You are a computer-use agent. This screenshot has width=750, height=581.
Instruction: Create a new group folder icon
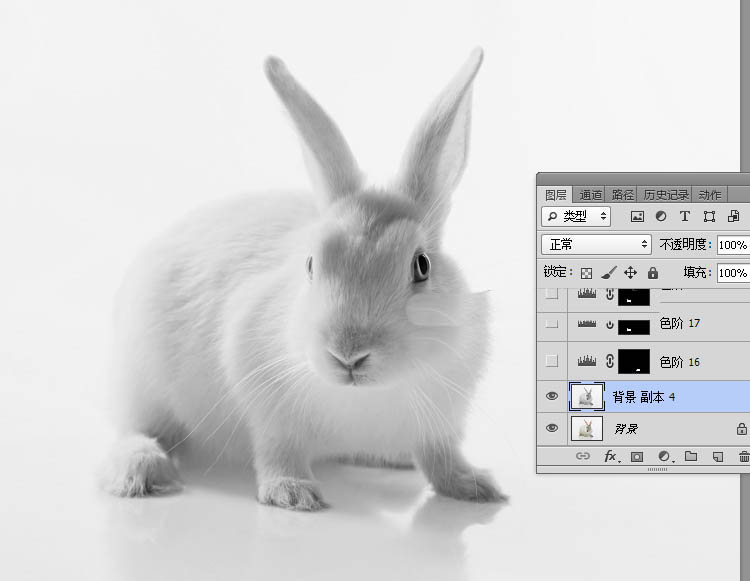pyautogui.click(x=691, y=456)
